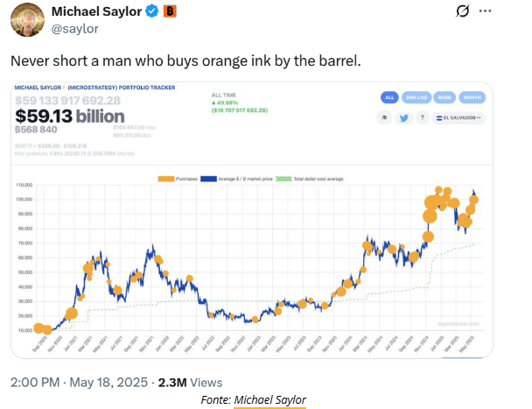Viewport: 532px width, 409px height.
Task: Click the blue verified checkmark badge
Action: [x=152, y=11]
